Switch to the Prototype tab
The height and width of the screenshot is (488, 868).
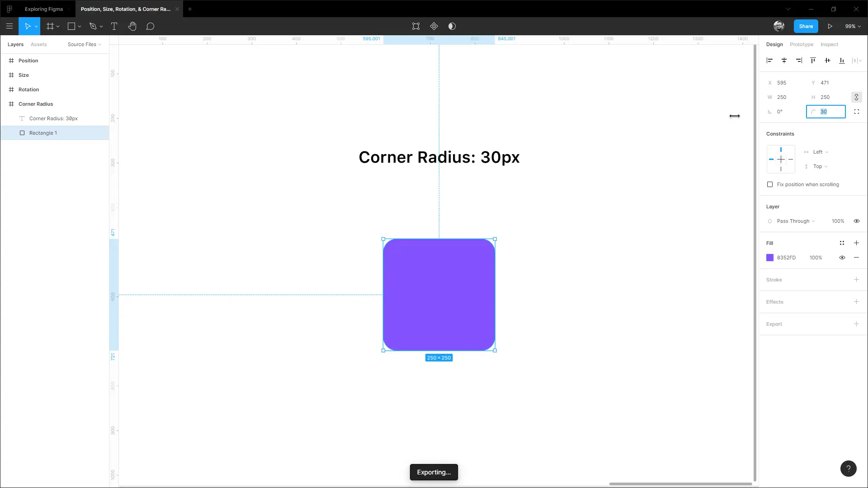coord(801,44)
